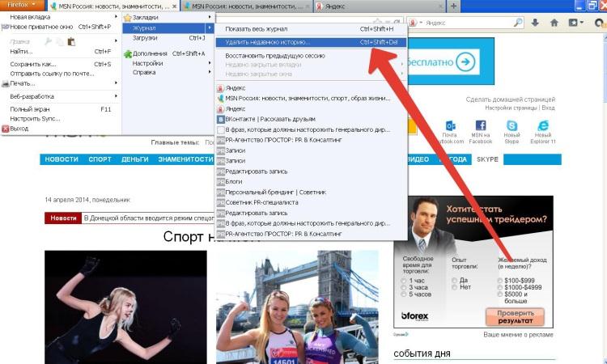
Task: Select the $5000 и больше option
Action: pos(500,294)
